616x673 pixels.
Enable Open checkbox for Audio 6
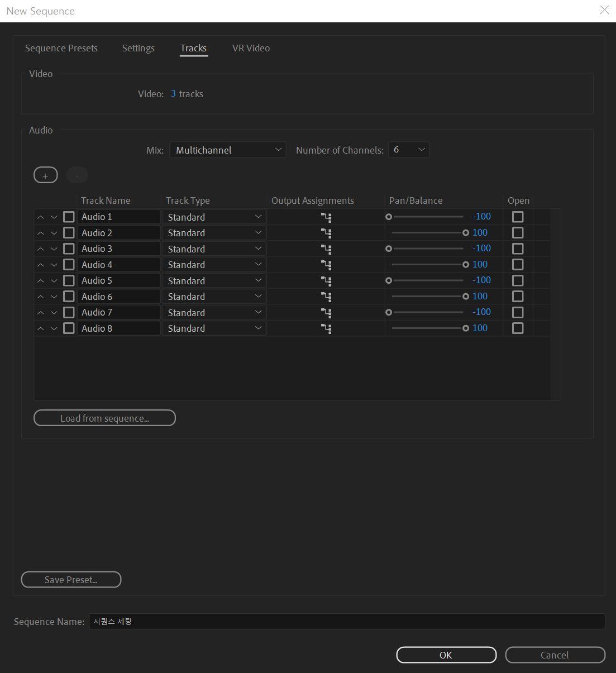click(518, 296)
